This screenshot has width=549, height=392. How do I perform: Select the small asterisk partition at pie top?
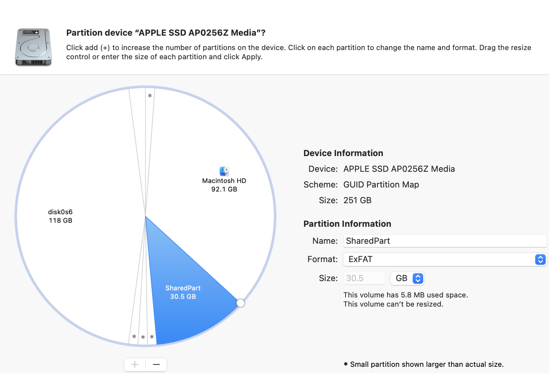(150, 96)
